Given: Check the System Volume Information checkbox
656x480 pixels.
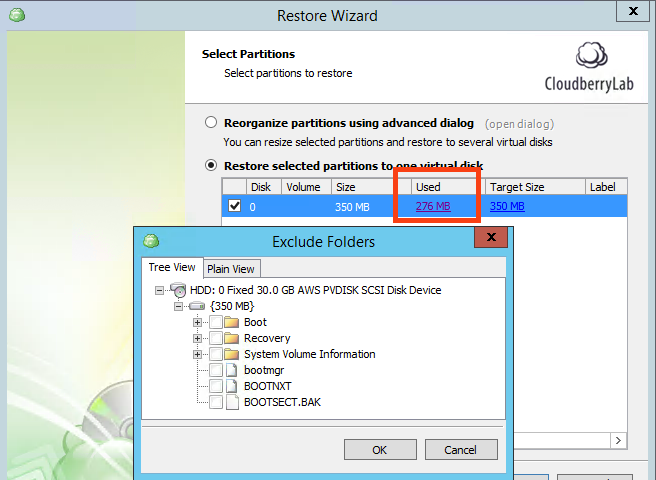Looking at the screenshot, I should coord(216,354).
